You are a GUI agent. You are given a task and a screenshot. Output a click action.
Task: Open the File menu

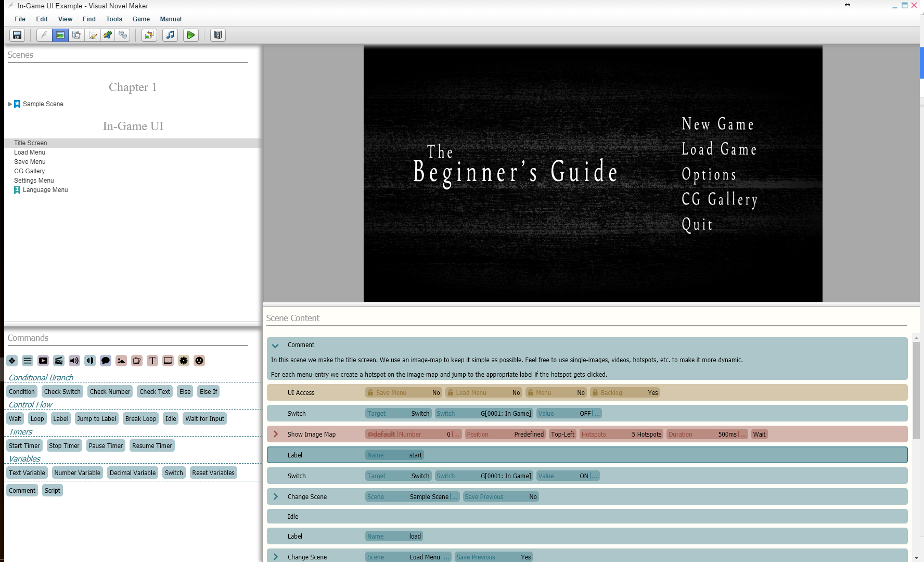(x=20, y=19)
